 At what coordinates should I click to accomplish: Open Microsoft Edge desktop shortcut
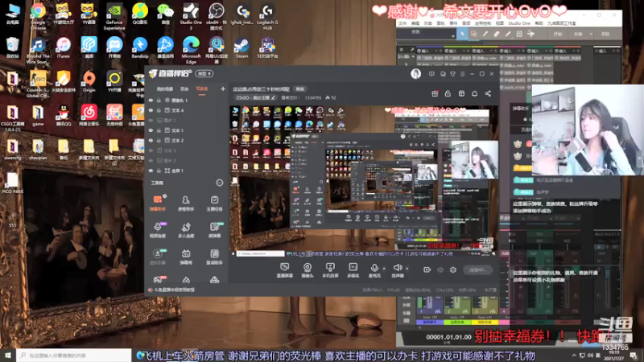[x=191, y=50]
